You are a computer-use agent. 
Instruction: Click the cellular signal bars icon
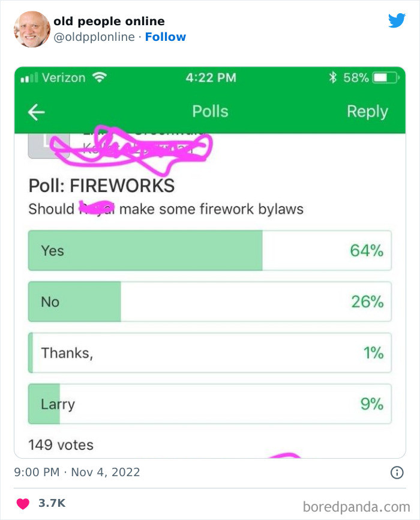29,77
